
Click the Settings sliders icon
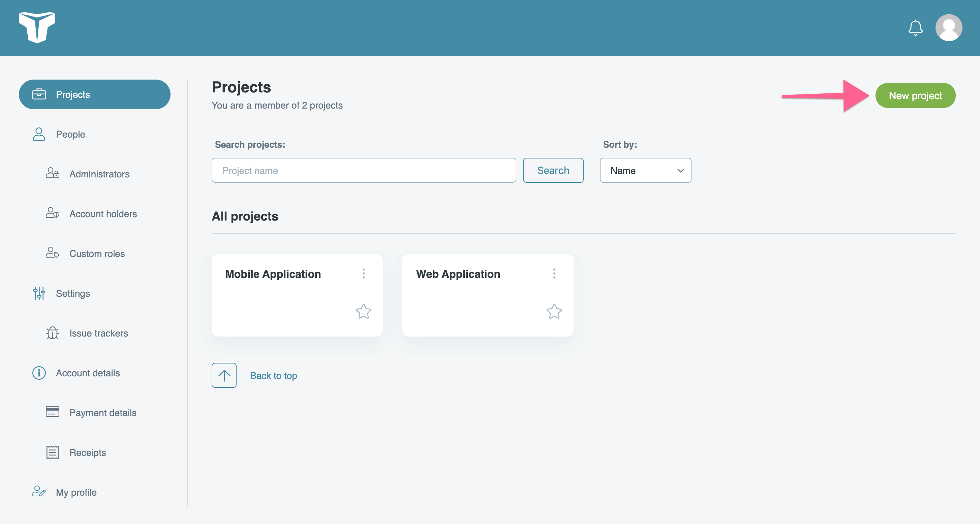39,293
